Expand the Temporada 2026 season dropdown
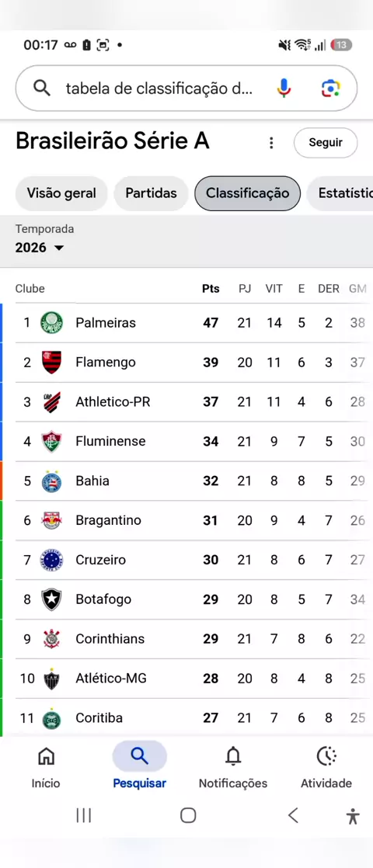This screenshot has width=373, height=868. pos(40,248)
